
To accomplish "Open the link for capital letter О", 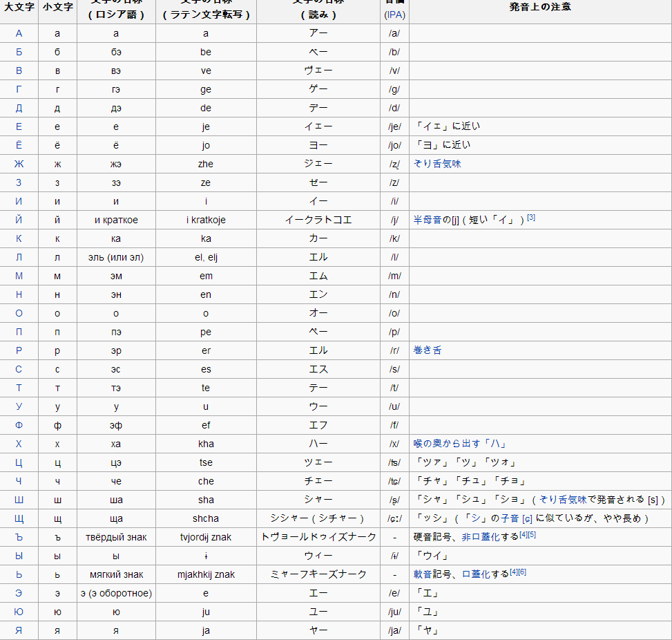I will click(19, 313).
